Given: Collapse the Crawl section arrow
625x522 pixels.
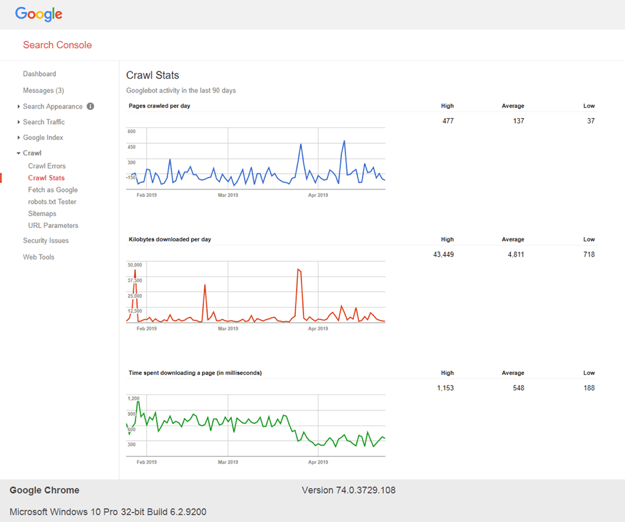Looking at the screenshot, I should point(18,153).
